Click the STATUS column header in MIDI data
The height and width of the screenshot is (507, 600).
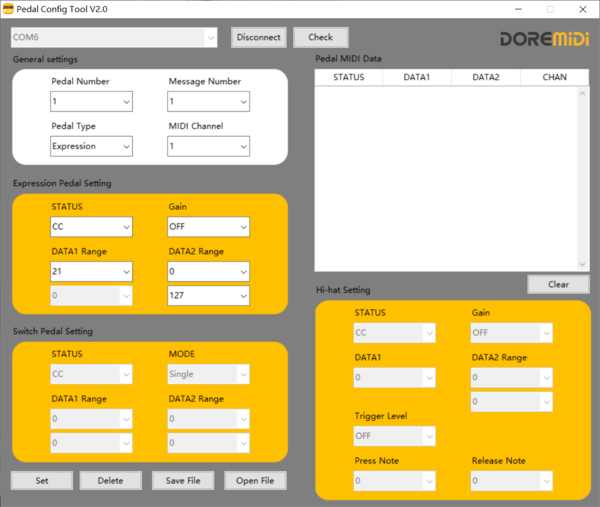tap(349, 77)
